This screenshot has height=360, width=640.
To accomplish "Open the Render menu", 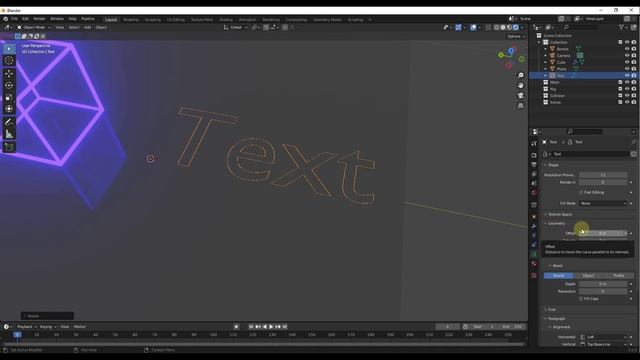I will [39, 19].
